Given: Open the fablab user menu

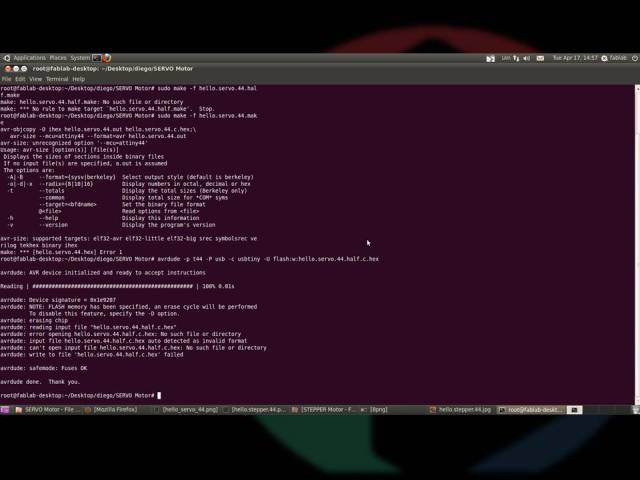Looking at the screenshot, I should click(x=614, y=58).
